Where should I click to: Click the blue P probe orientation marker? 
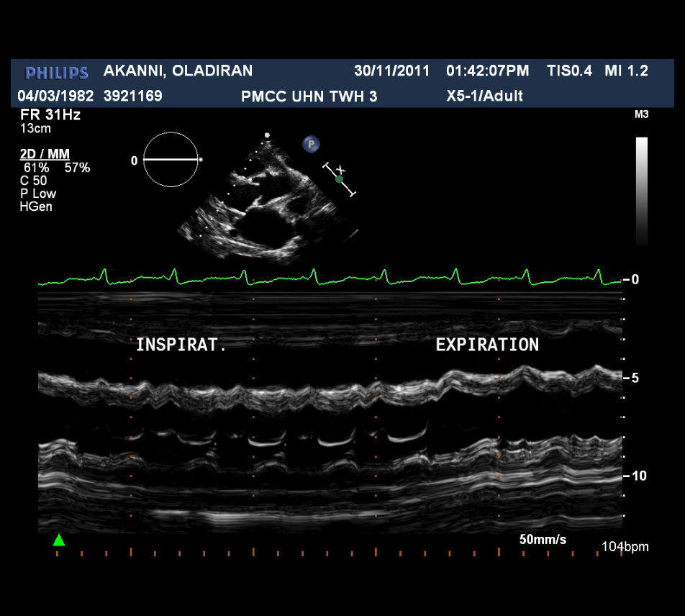click(x=311, y=145)
